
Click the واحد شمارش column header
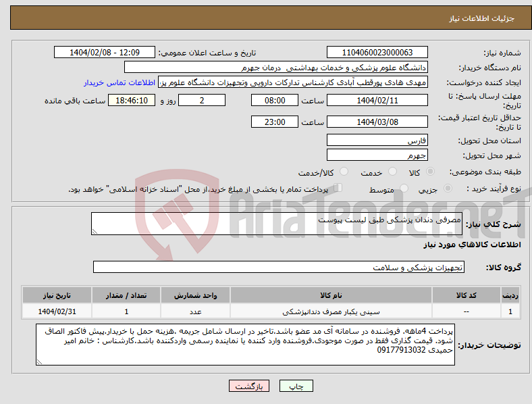click(195, 295)
